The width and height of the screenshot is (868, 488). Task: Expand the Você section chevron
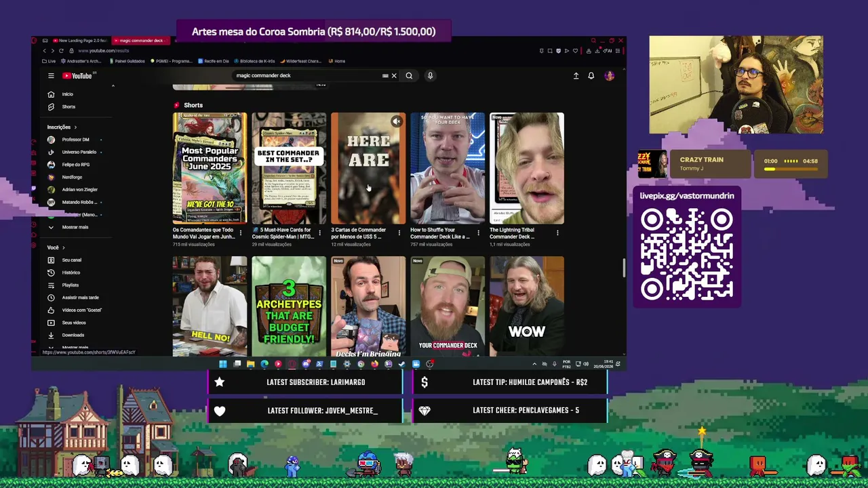coord(63,248)
